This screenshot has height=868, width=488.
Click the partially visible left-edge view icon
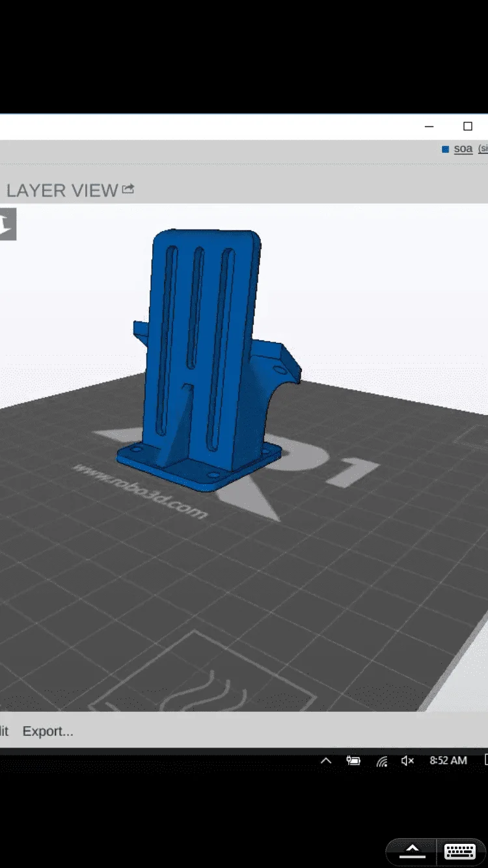pyautogui.click(x=7, y=224)
